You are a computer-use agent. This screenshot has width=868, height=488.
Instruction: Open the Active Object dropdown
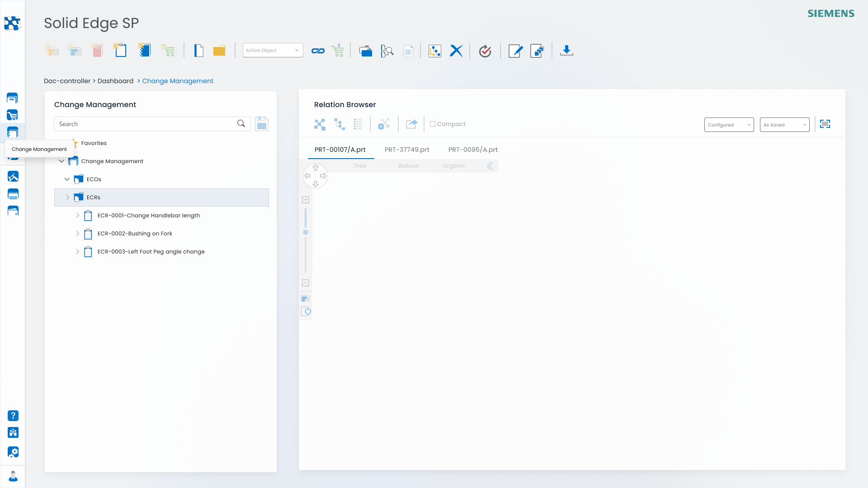click(x=273, y=50)
